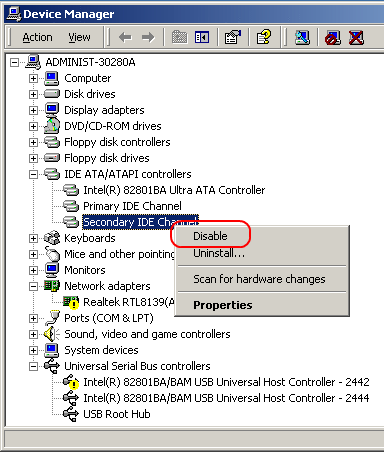The height and width of the screenshot is (452, 384).
Task: Click the Disk drives category icon
Action: click(52, 94)
